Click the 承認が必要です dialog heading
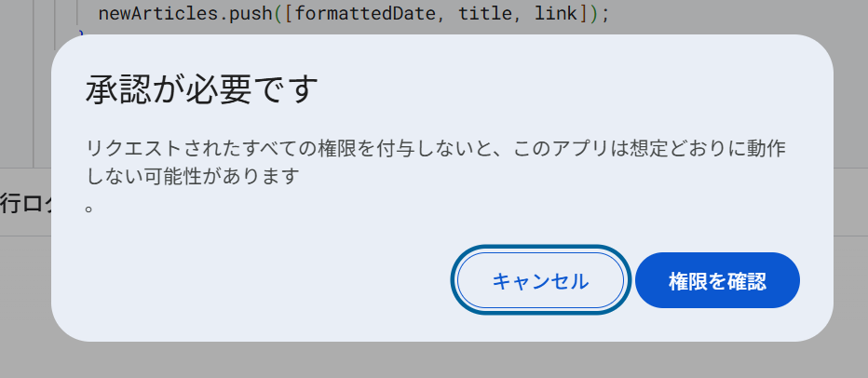The image size is (868, 378). (202, 91)
